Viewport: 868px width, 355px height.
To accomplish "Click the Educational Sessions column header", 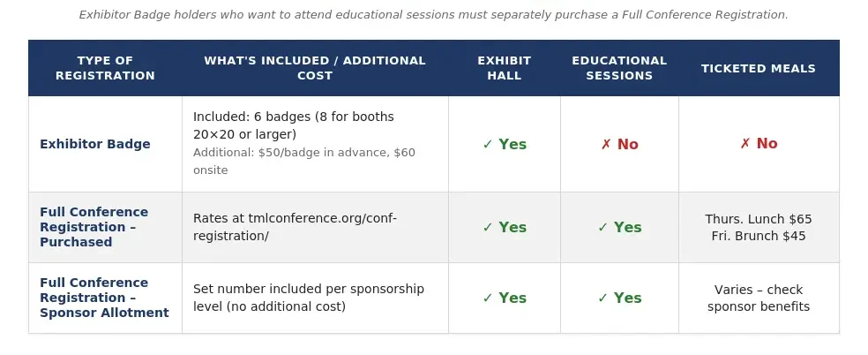I will pyautogui.click(x=619, y=68).
